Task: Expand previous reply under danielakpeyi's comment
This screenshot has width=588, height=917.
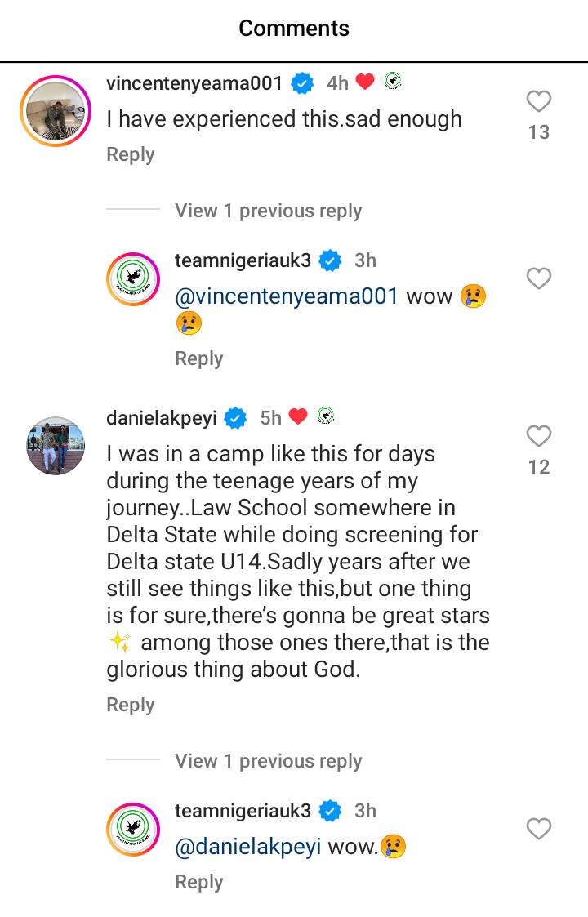Action: tap(268, 761)
